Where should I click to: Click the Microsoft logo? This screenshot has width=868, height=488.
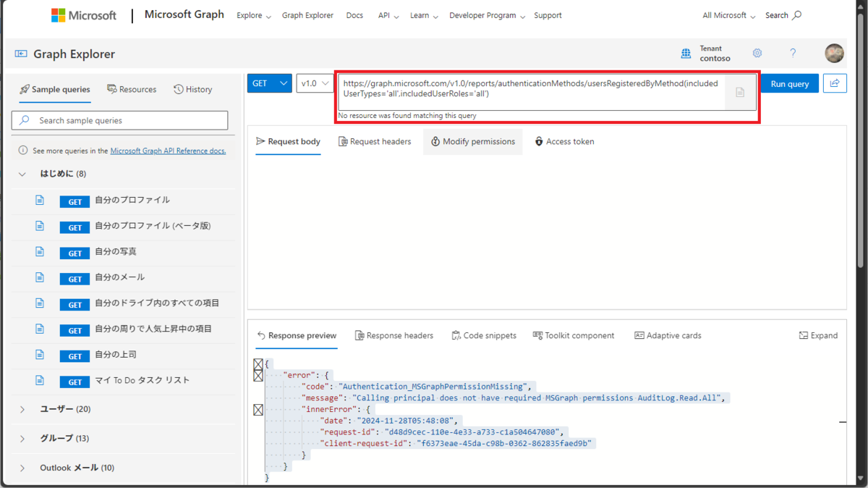(x=83, y=15)
